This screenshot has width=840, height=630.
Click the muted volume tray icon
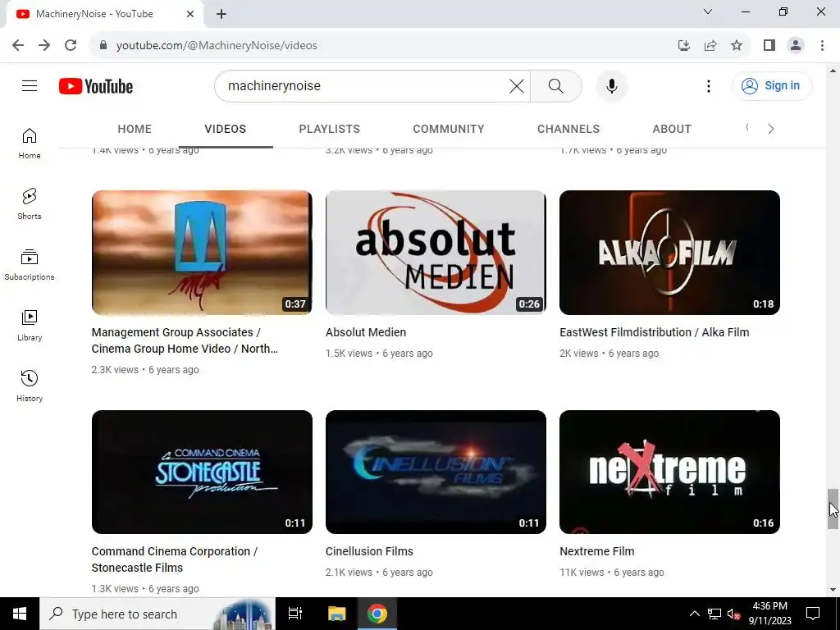pos(734,614)
